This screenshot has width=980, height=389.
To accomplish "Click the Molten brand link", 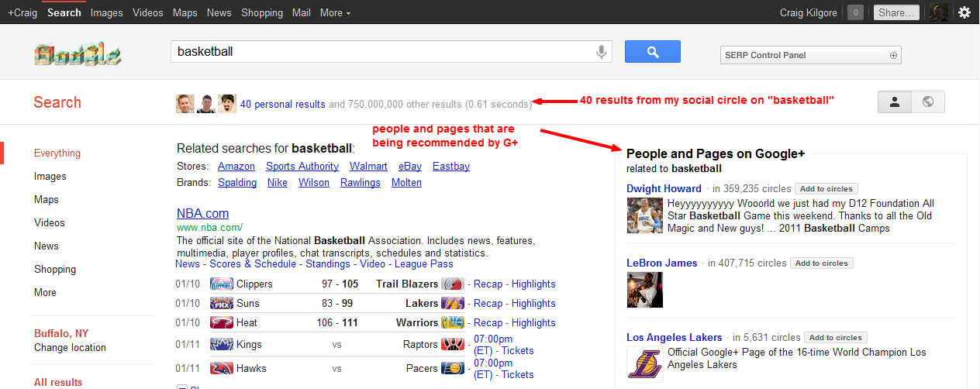I will pyautogui.click(x=407, y=182).
